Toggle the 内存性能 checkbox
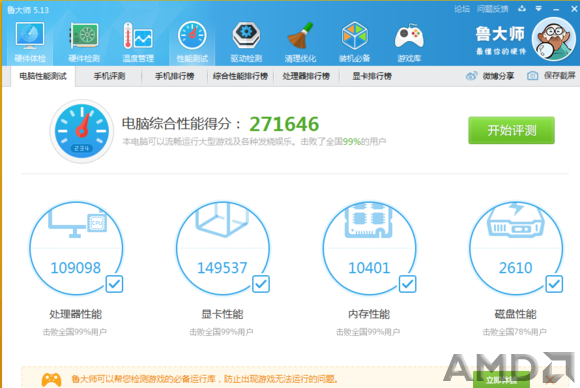 [407, 284]
